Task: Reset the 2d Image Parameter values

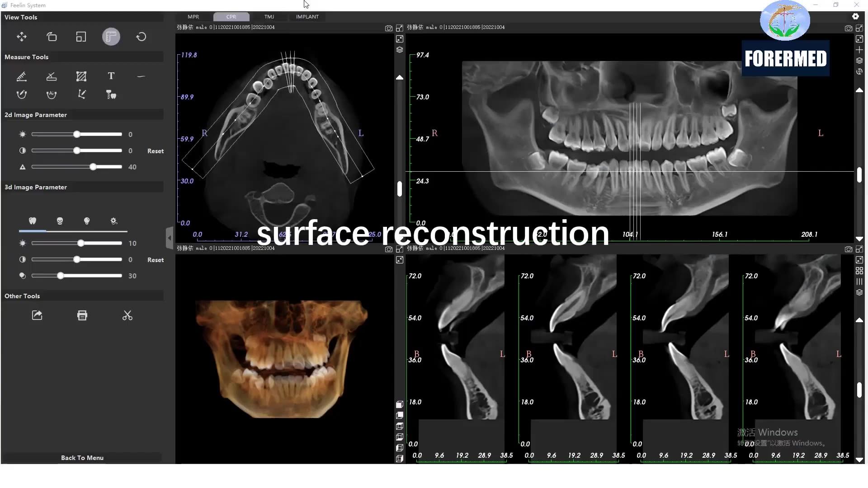Action: coord(155,150)
